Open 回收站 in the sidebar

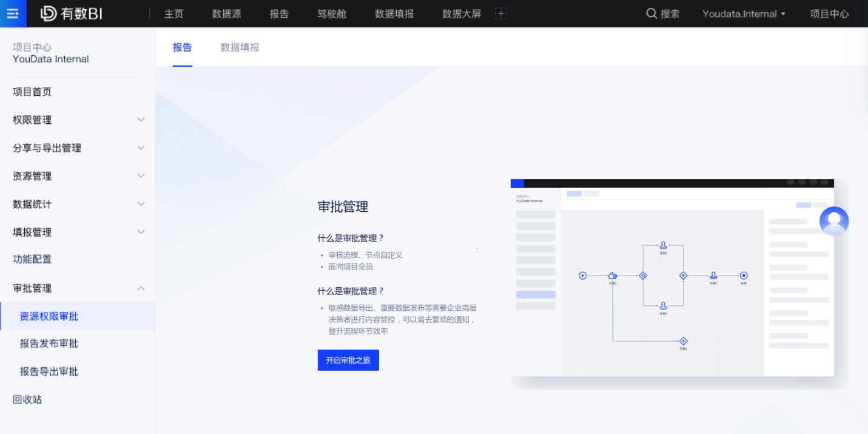tap(27, 399)
